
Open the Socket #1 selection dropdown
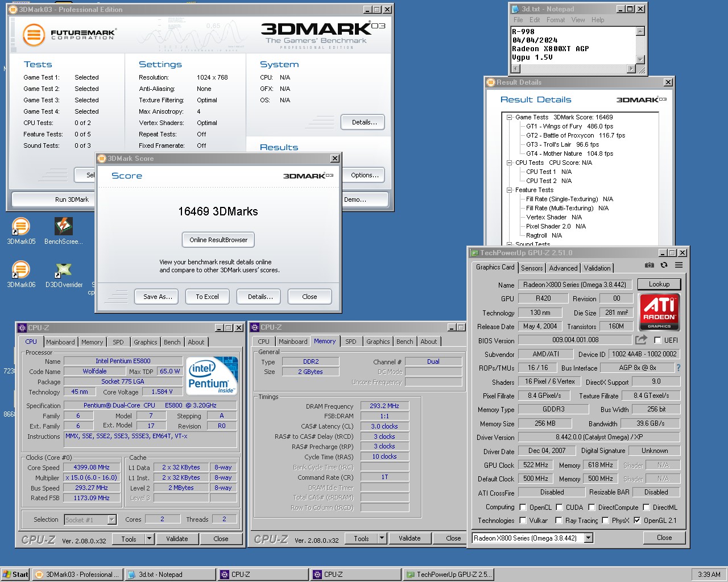click(111, 519)
